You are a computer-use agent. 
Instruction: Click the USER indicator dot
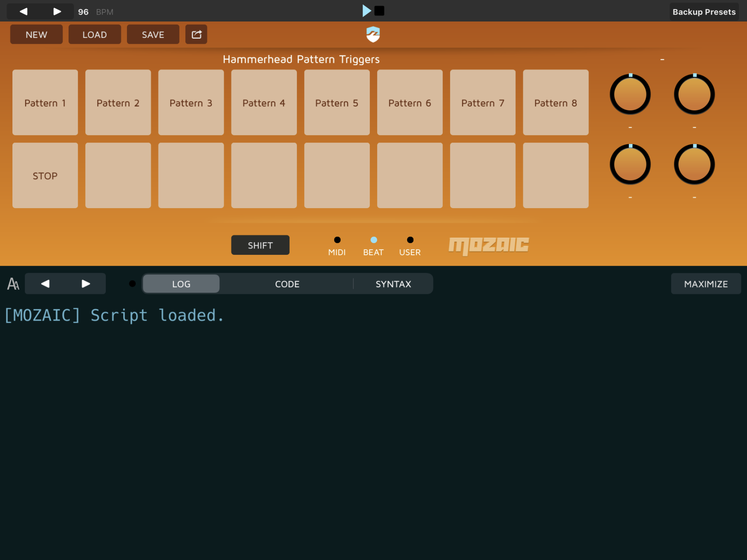(410, 240)
